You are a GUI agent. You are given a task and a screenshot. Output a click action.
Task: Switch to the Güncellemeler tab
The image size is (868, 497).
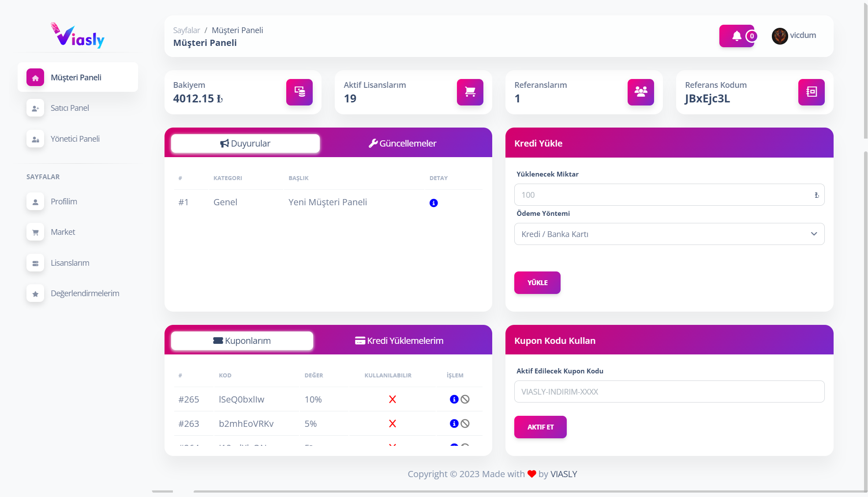[x=402, y=143]
